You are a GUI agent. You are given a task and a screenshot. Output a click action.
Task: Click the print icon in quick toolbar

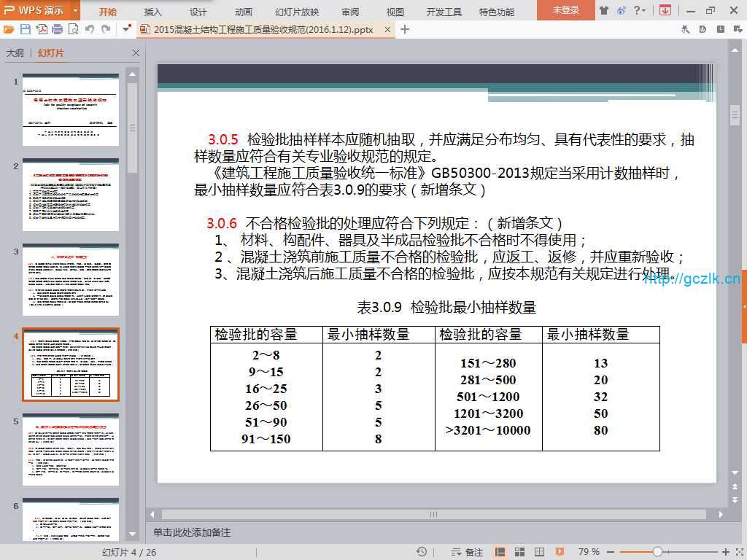pyautogui.click(x=57, y=29)
